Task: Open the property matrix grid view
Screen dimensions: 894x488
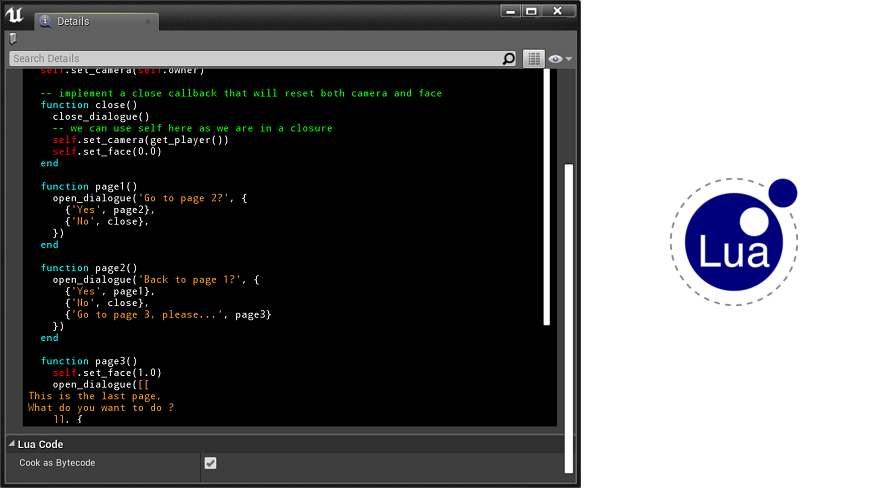Action: point(534,59)
